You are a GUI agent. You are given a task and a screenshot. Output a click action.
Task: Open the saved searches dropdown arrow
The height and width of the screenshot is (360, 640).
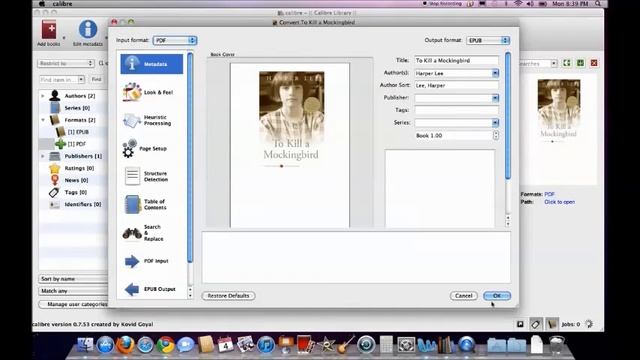click(553, 63)
